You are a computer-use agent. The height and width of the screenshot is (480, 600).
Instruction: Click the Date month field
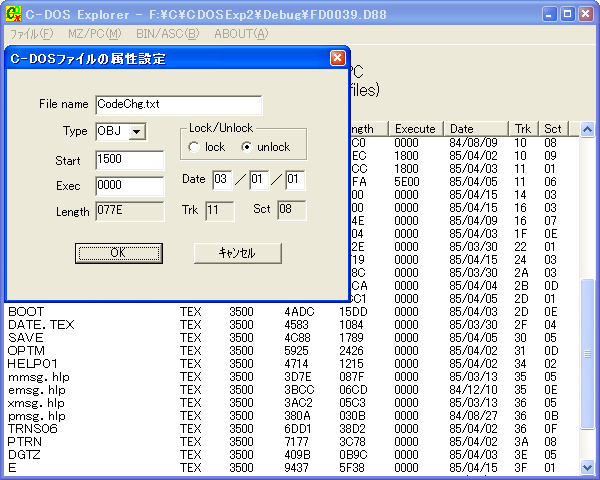tap(259, 180)
